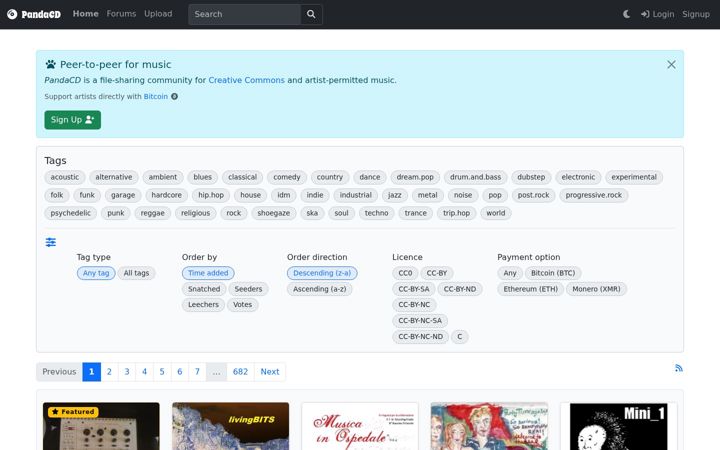Select the trip.hop tag

[x=456, y=214]
